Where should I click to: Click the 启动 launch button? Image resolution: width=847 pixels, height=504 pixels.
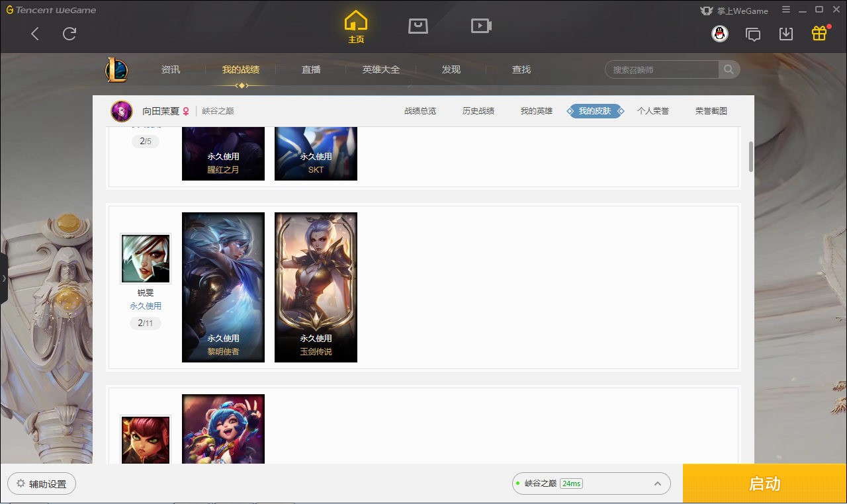[765, 483]
